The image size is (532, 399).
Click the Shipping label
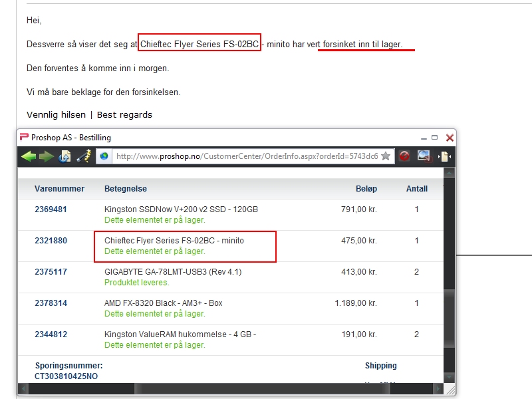pos(380,366)
